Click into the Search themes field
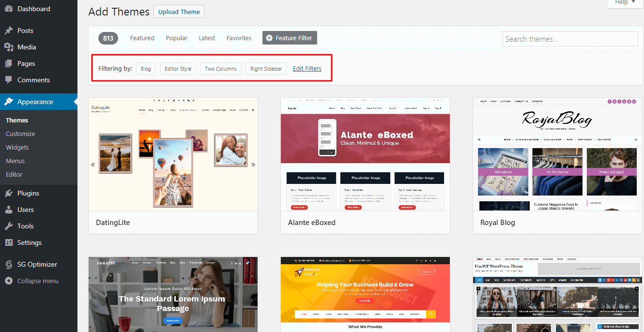 click(570, 39)
